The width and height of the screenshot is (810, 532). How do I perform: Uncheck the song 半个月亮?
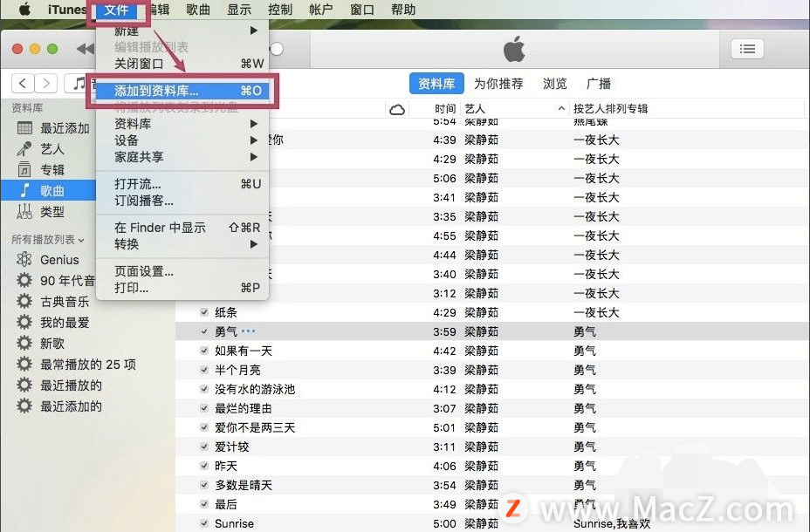pyautogui.click(x=204, y=370)
